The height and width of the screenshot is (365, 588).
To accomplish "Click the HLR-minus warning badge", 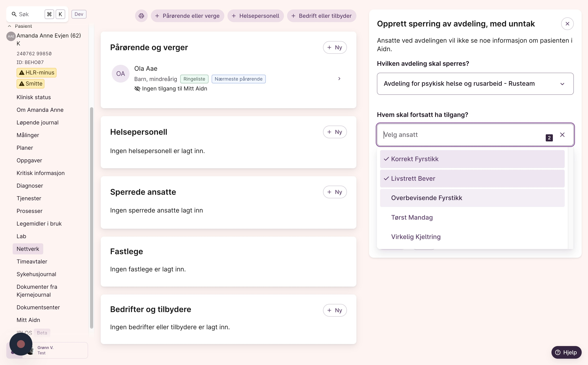I will pos(37,73).
